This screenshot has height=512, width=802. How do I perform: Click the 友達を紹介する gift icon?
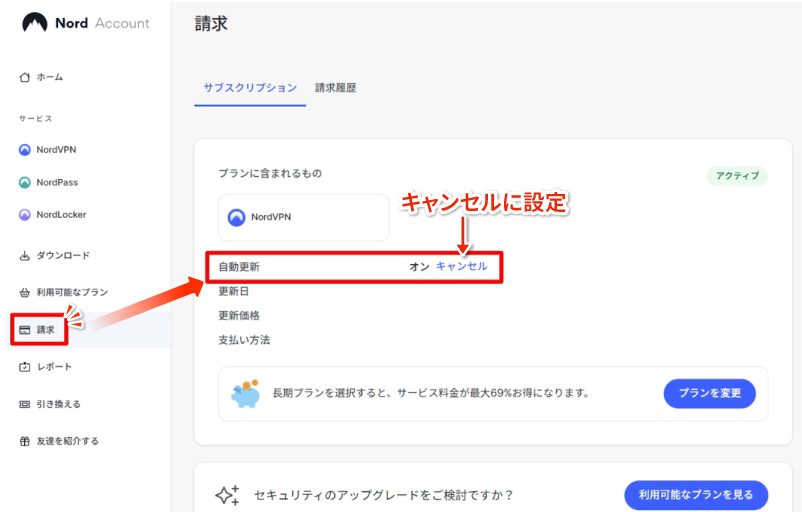(25, 441)
